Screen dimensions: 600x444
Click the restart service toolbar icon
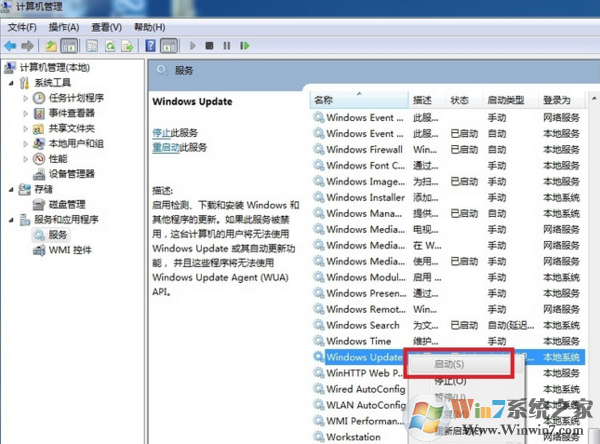click(x=246, y=46)
